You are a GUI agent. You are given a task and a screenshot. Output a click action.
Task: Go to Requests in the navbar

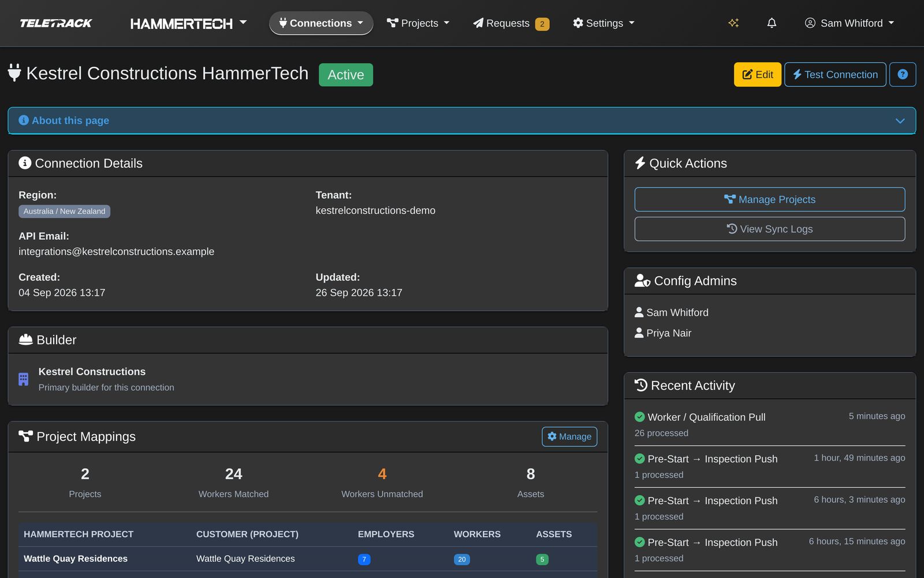511,23
